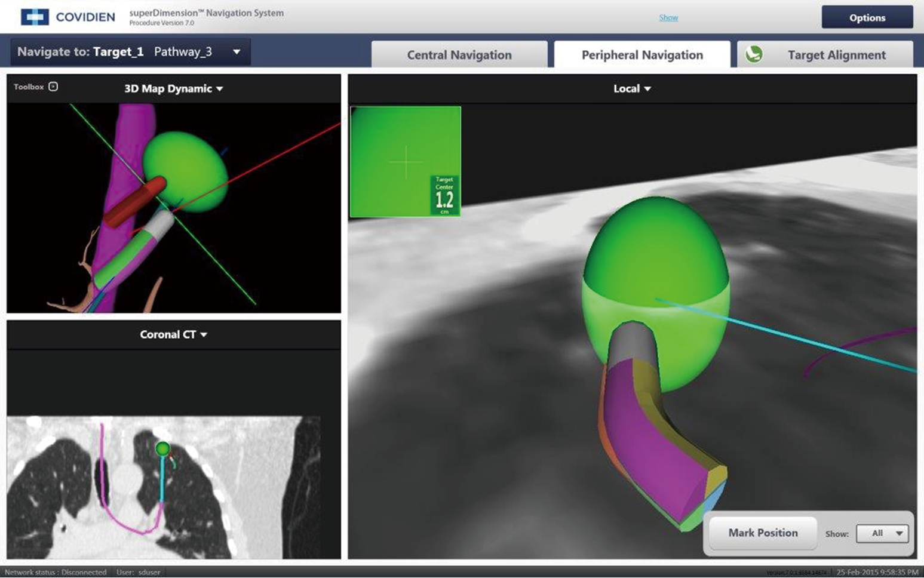Click the superDimension Navigation System title
The height and width of the screenshot is (578, 924).
click(207, 13)
